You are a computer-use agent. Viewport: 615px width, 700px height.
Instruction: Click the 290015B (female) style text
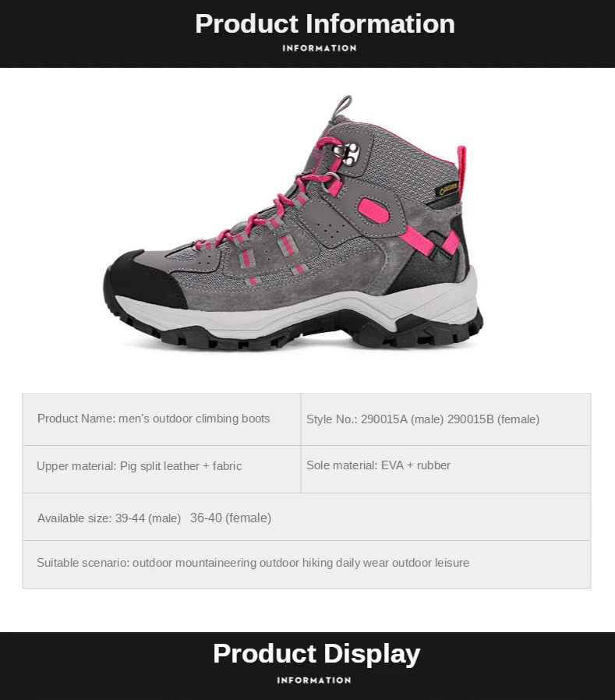pyautogui.click(x=493, y=419)
